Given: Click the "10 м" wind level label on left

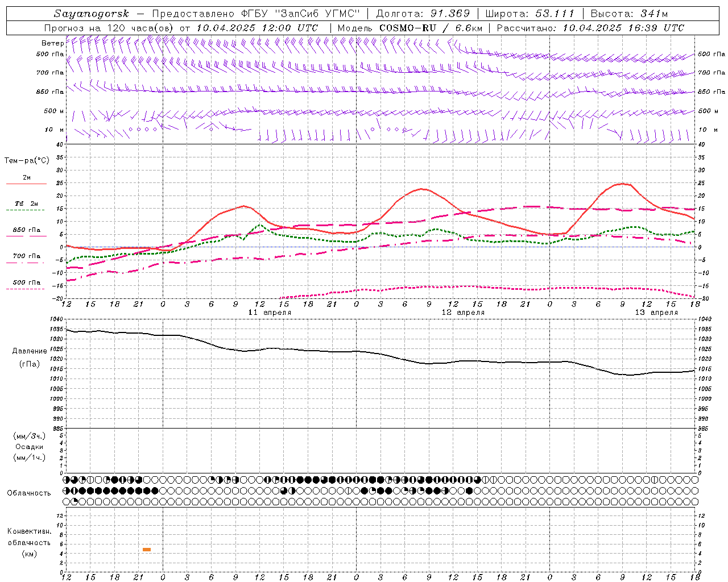Looking at the screenshot, I should 55,130.
